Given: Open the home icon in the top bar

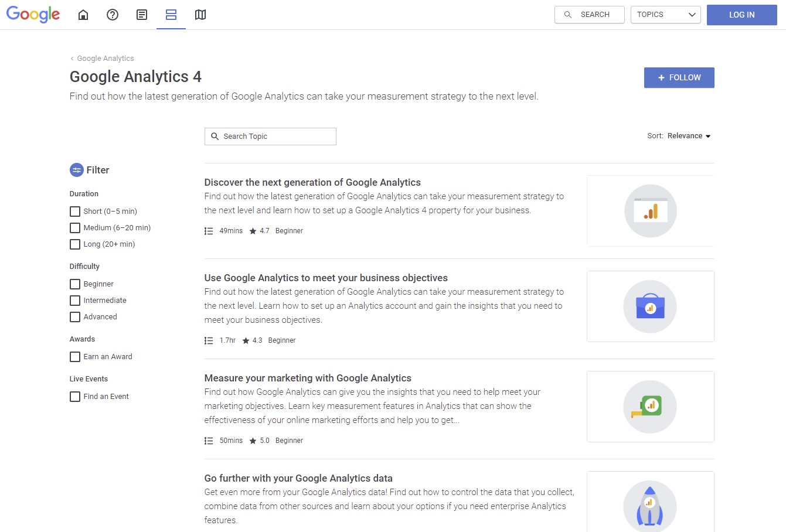Looking at the screenshot, I should click(83, 15).
